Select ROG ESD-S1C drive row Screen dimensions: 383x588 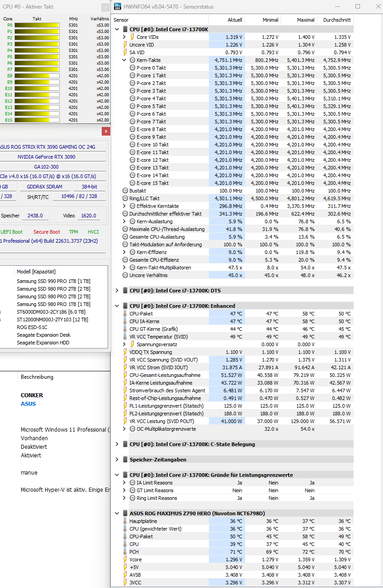53,327
